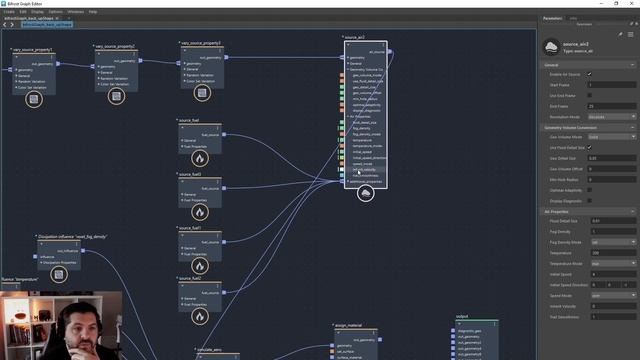Click the inherit_velocity row in source_air2 node

click(366, 170)
